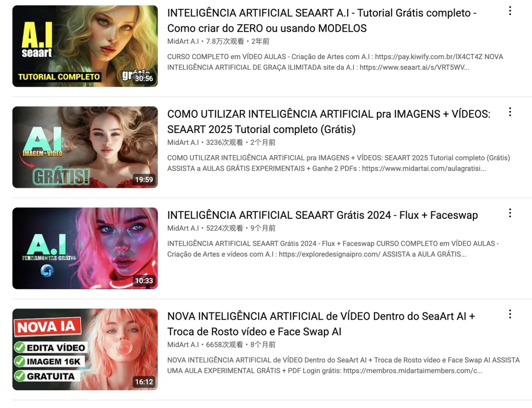Visit MidArt A.I channel on 7.8万次观看 video
Viewport: 532px width, 408px height.
click(183, 41)
